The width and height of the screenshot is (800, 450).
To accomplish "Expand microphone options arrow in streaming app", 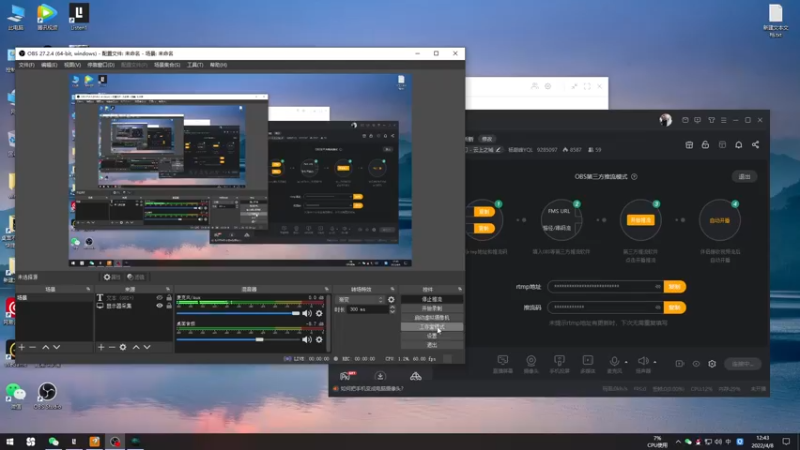I will pos(626,362).
